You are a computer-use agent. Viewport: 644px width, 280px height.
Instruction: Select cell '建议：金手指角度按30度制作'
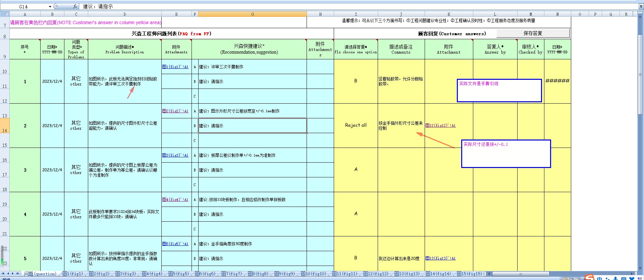pos(252,244)
